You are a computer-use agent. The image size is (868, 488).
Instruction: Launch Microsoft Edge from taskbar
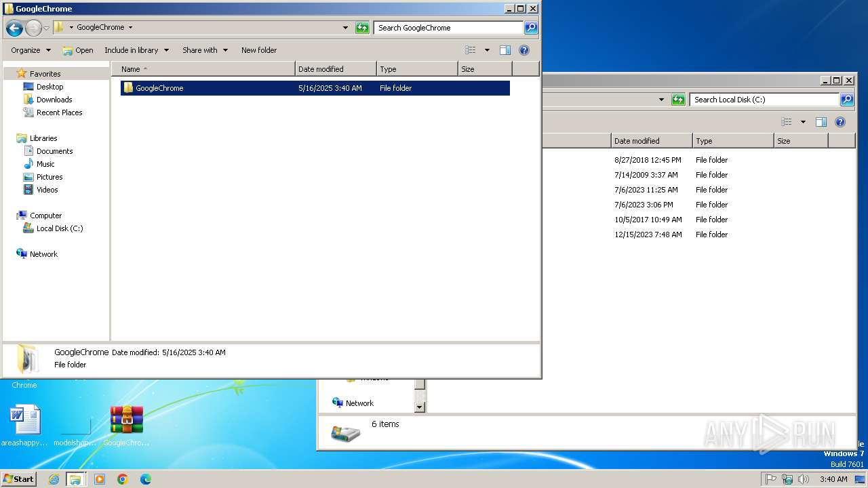(x=145, y=479)
